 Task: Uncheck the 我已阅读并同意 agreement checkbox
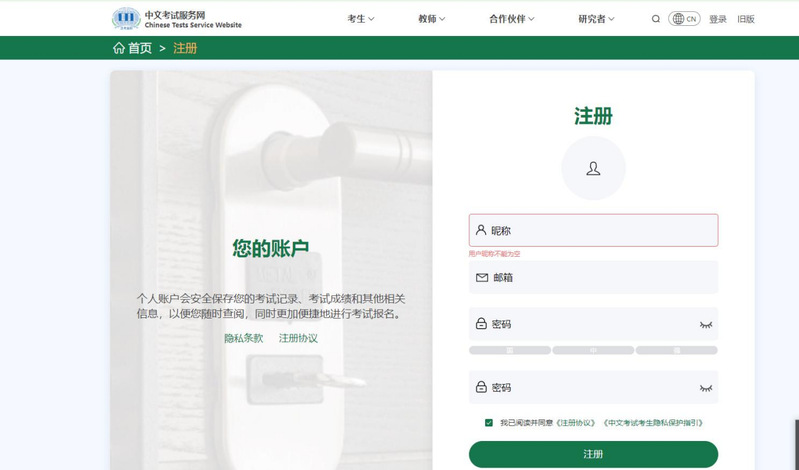(x=489, y=423)
